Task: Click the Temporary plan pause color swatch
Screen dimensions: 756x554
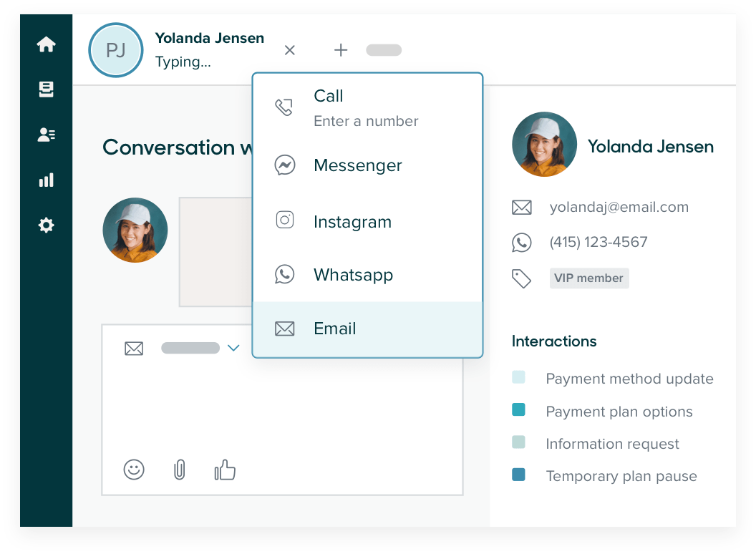Action: point(519,475)
